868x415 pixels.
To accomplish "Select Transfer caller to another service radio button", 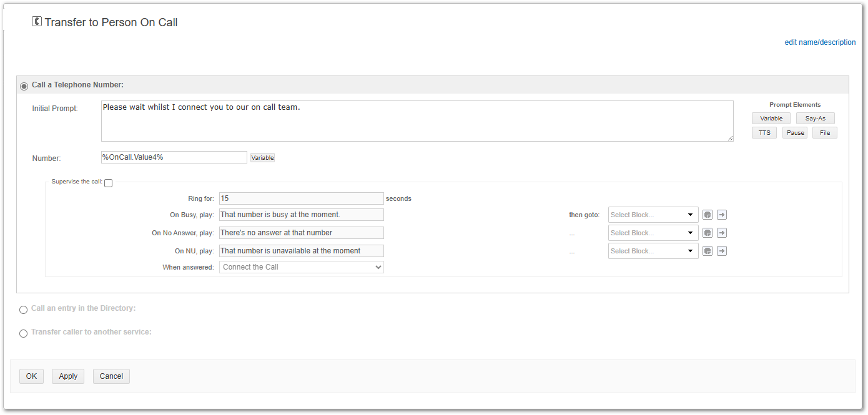I will point(24,333).
